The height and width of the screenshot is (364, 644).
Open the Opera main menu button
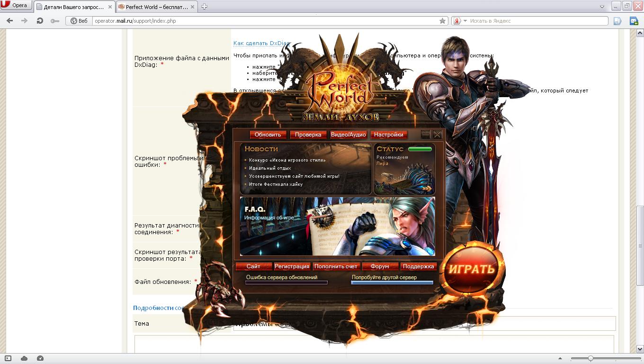point(16,5)
